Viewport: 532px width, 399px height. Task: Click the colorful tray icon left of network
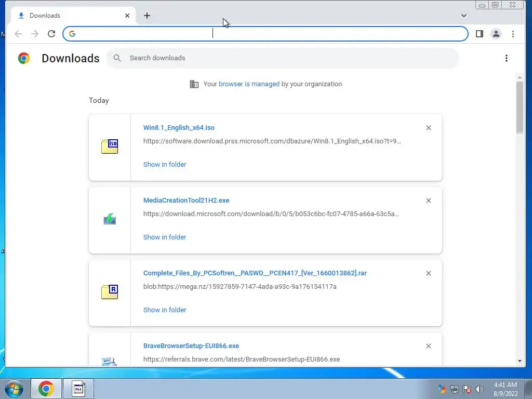click(x=442, y=389)
